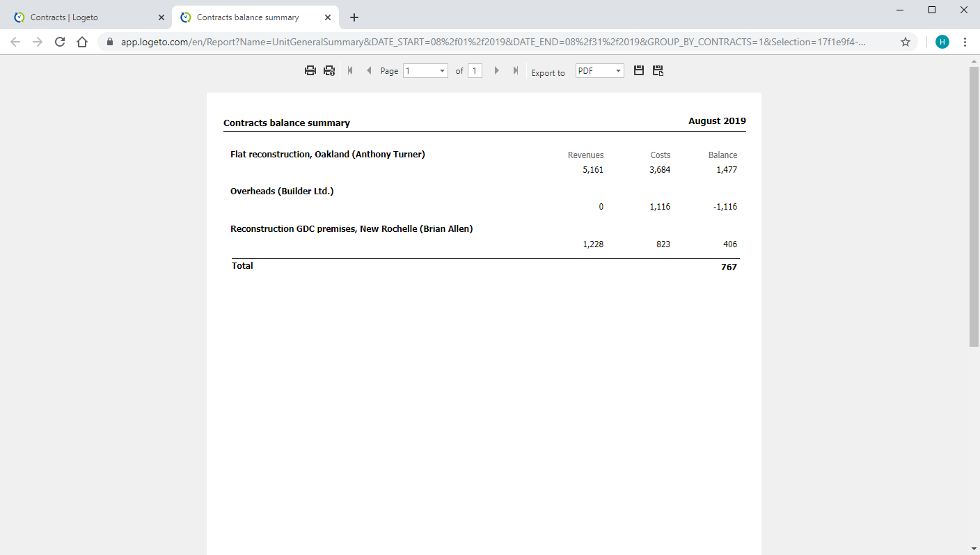Image resolution: width=980 pixels, height=555 pixels.
Task: Go to previous report page
Action: pyautogui.click(x=369, y=70)
